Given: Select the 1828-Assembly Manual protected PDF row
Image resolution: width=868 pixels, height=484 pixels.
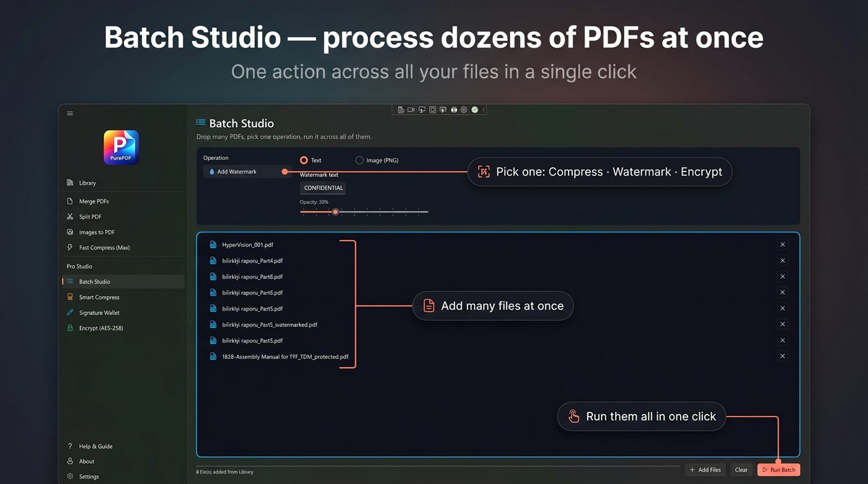Looking at the screenshot, I should (285, 357).
